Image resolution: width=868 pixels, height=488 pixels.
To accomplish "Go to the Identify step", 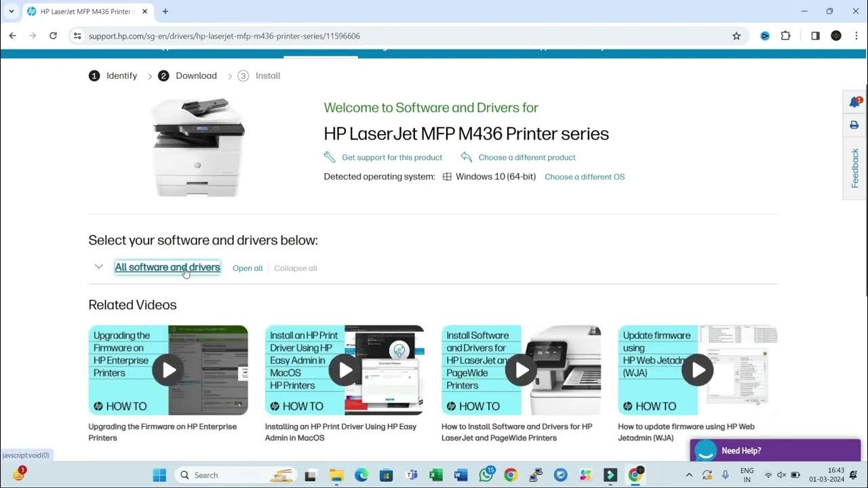I will pos(113,76).
